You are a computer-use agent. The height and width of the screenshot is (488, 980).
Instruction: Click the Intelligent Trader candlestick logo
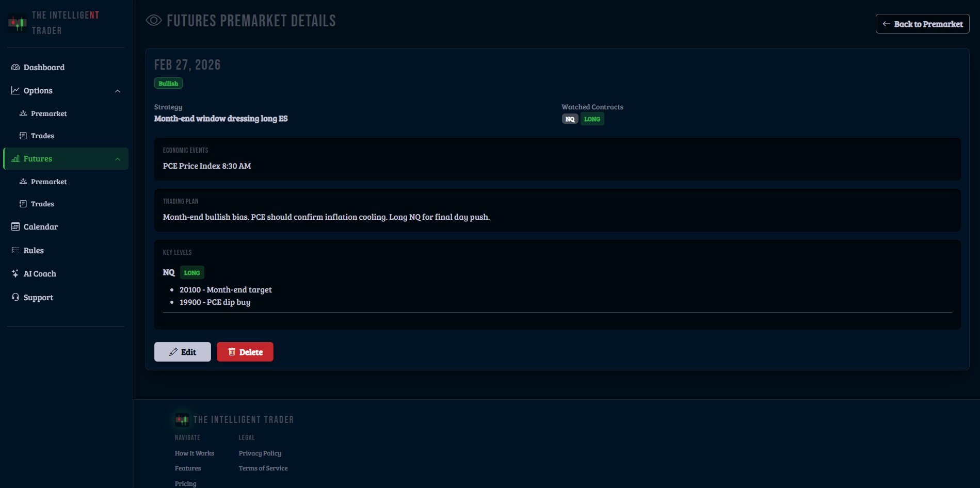click(x=18, y=23)
